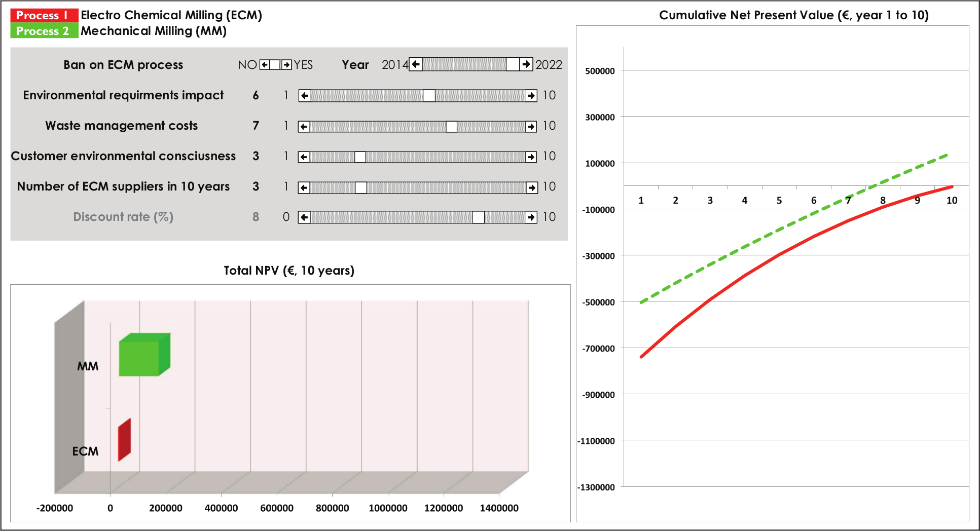Viewport: 980px width, 531px height.
Task: Decrease Environmental requirements impact with left arrow
Action: (x=305, y=95)
